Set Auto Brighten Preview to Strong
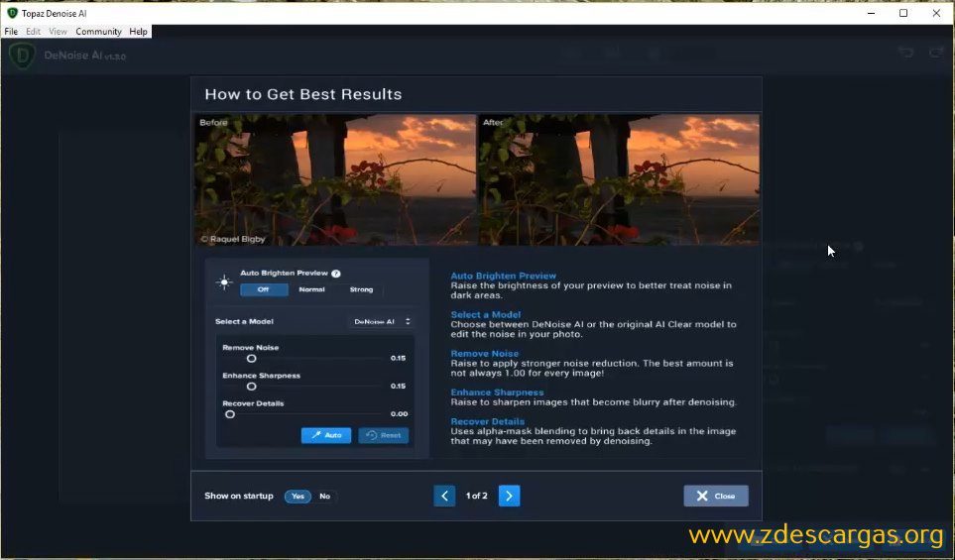Image resolution: width=955 pixels, height=560 pixels. pos(361,289)
